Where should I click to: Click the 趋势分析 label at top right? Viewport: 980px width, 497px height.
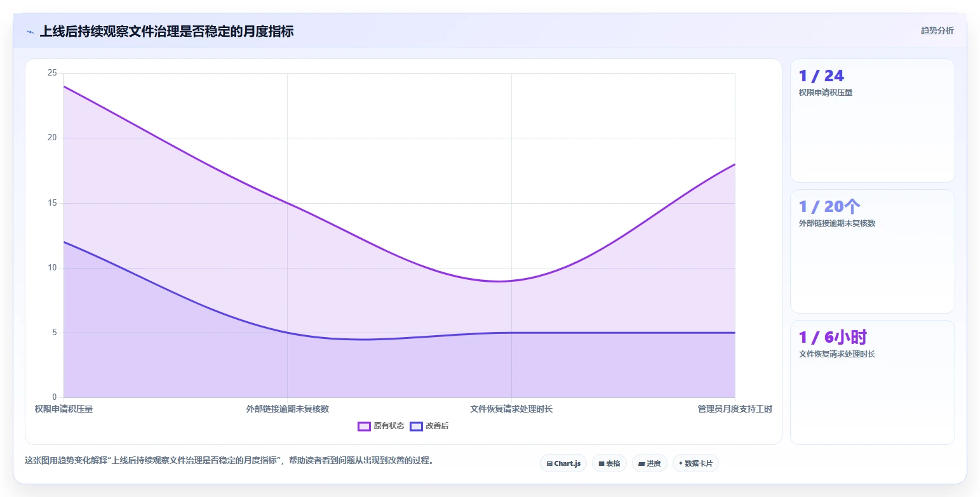937,30
